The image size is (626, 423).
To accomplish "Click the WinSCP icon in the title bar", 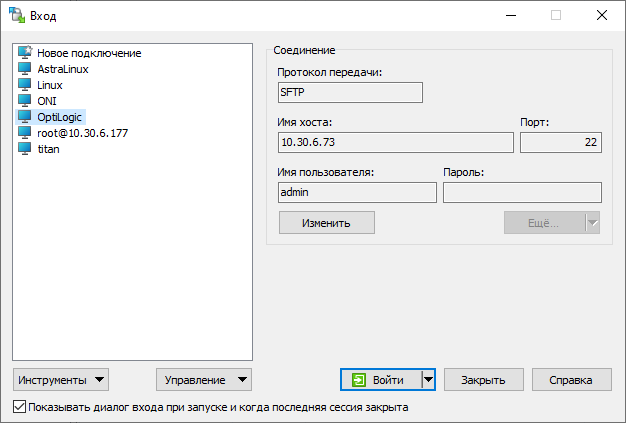I will click(x=17, y=16).
